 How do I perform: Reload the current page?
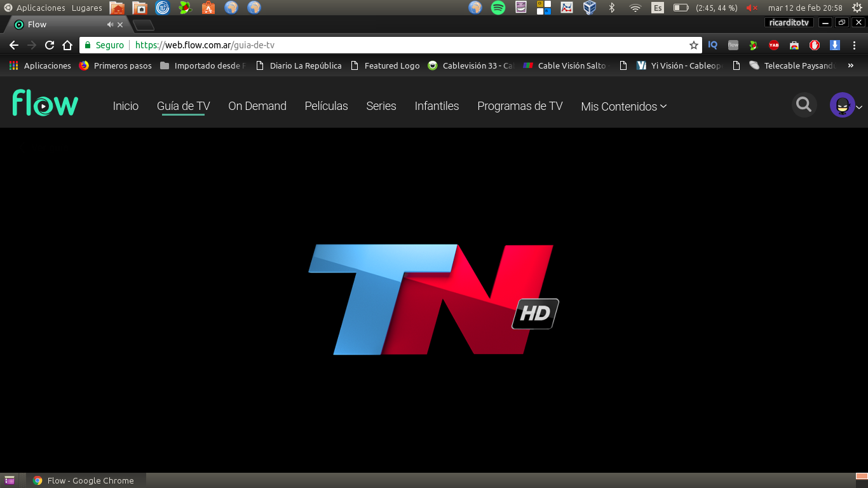pos(50,45)
